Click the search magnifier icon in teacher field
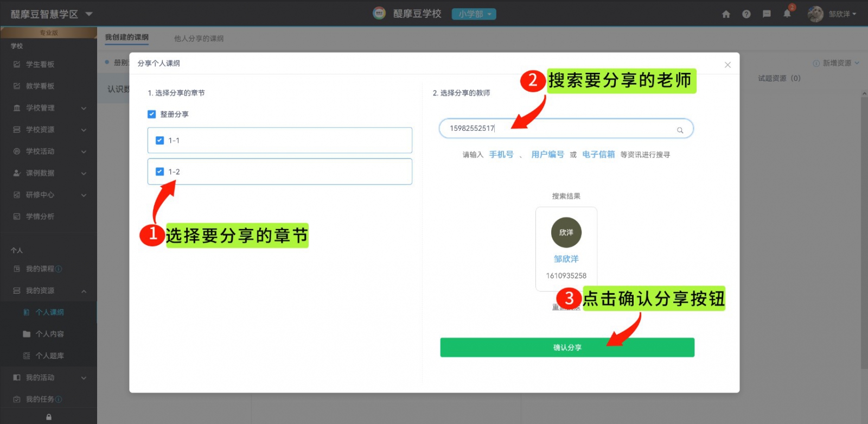 [680, 130]
